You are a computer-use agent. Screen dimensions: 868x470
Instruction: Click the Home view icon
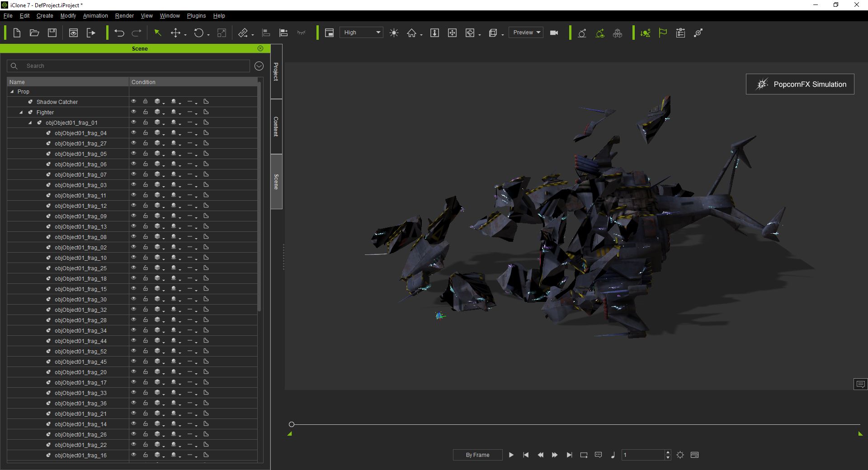(x=411, y=33)
